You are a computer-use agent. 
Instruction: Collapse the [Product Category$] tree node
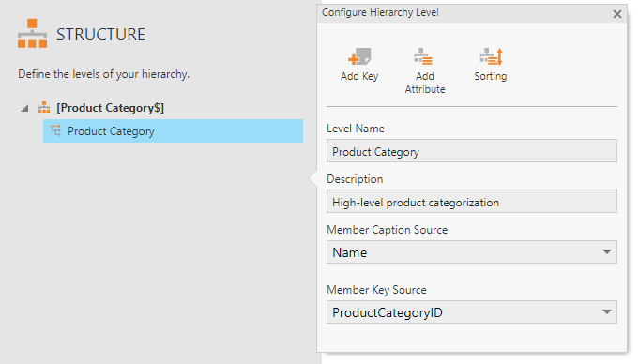coord(24,108)
